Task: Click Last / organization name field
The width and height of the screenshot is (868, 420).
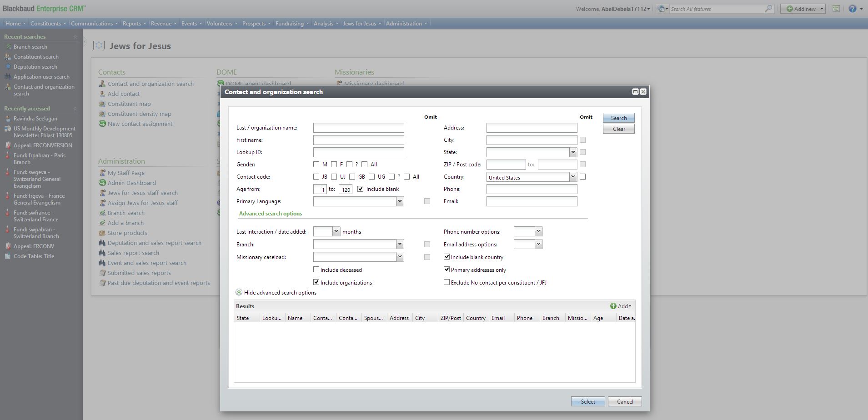Action: [358, 128]
